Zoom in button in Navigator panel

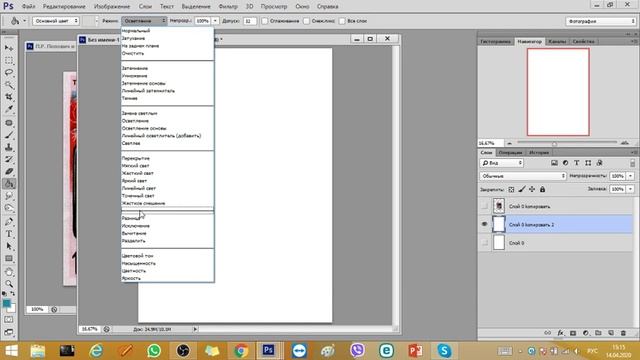pyautogui.click(x=624, y=143)
